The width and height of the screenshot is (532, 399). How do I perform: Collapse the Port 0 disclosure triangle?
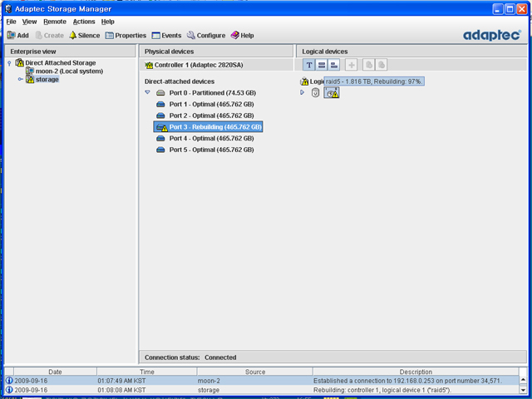click(147, 92)
